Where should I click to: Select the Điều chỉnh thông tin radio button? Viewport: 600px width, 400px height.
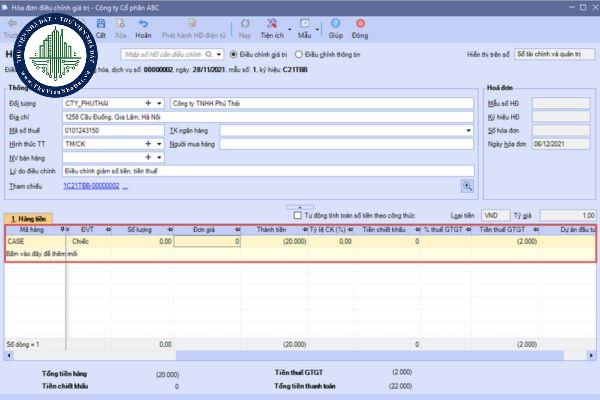tap(297, 53)
